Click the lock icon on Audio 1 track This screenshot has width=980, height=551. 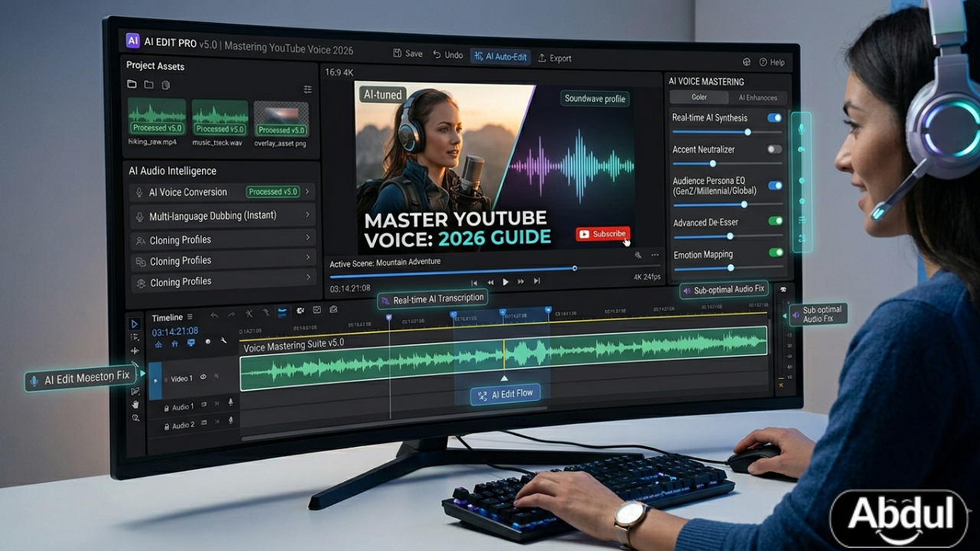(x=166, y=408)
